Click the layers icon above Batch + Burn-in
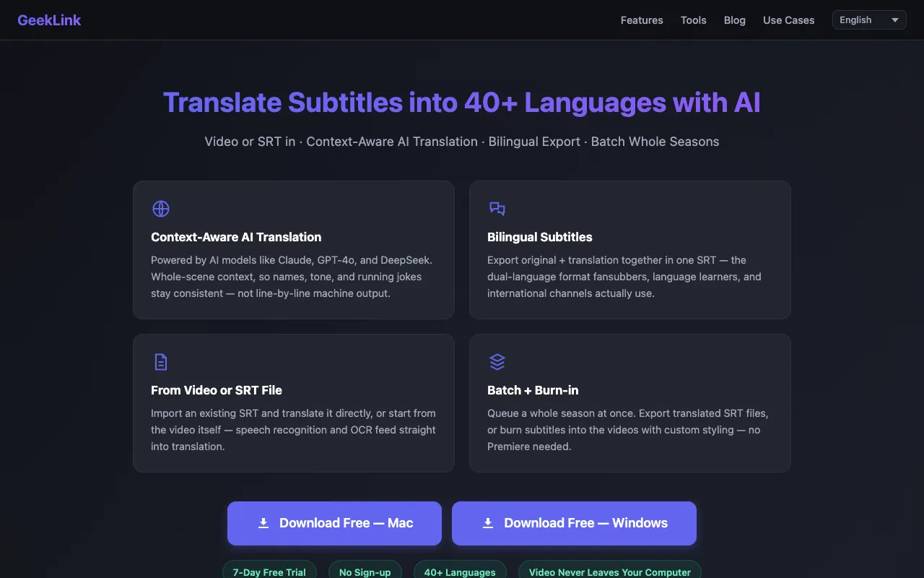The width and height of the screenshot is (924, 578). point(497,362)
